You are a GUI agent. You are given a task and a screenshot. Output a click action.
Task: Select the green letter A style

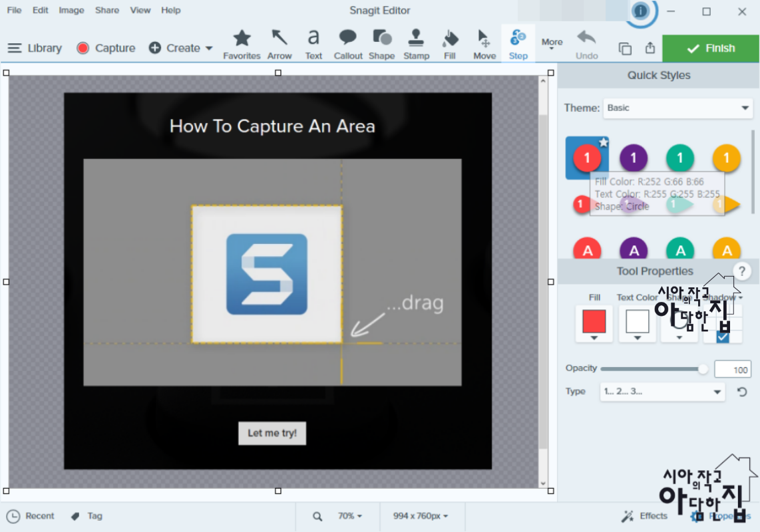pos(680,249)
